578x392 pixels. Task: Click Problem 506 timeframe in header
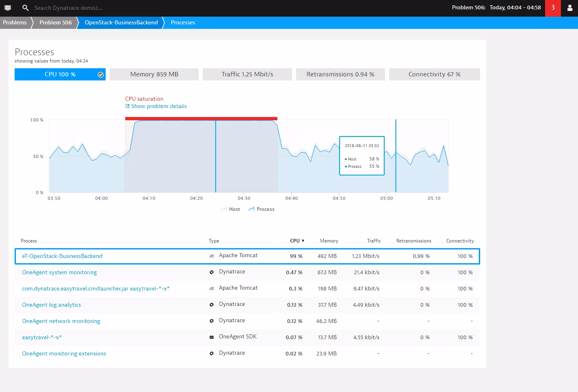coord(496,8)
